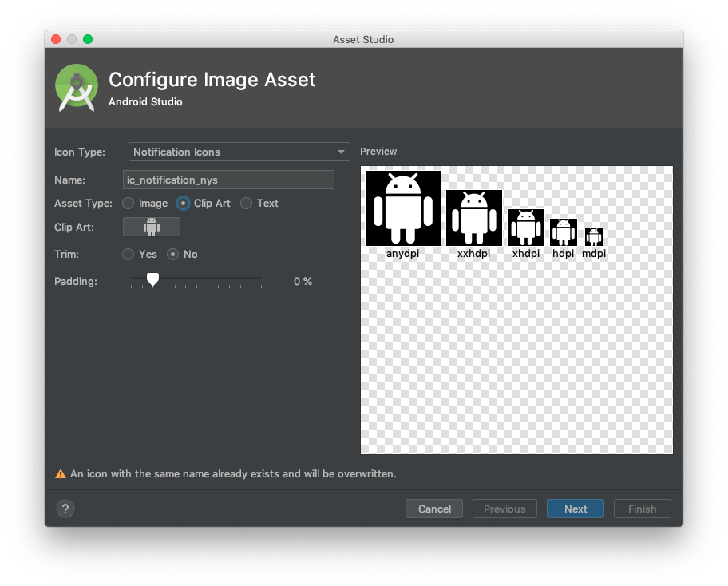The image size is (728, 586).
Task: Click the 'xhdpi' label in preview
Action: click(526, 254)
